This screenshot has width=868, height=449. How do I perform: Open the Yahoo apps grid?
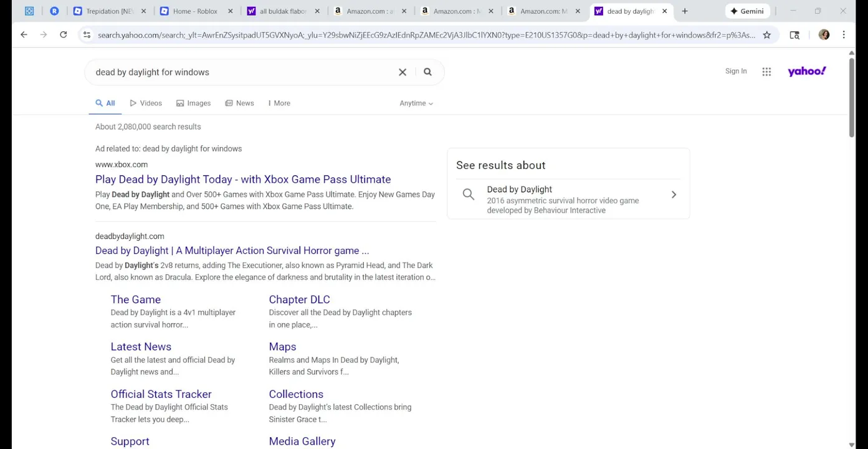coord(766,72)
